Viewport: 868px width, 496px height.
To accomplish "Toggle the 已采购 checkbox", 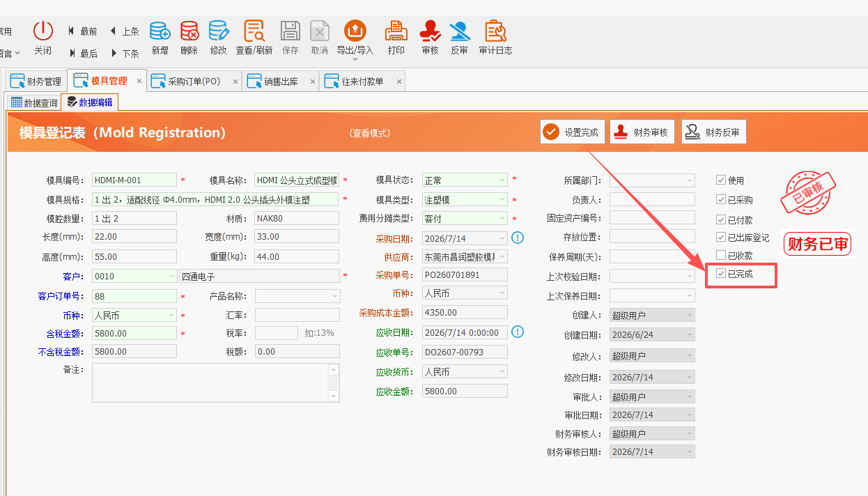I will click(x=721, y=199).
